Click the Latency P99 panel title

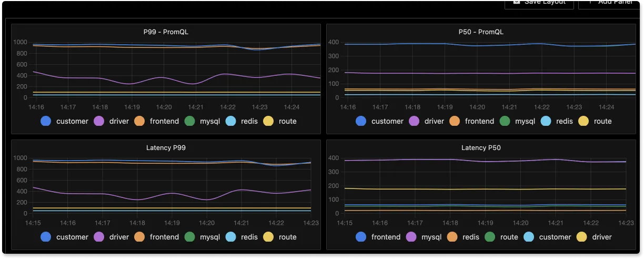[166, 147]
